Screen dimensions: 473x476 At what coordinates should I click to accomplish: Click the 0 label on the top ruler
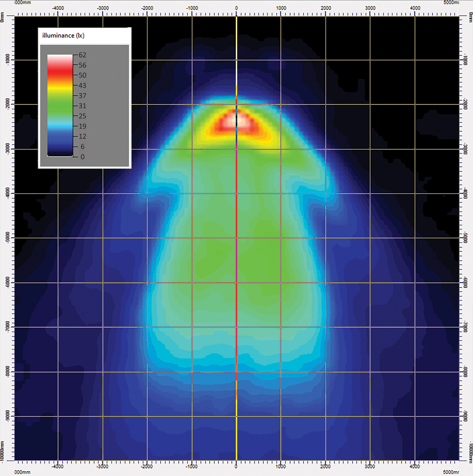click(x=236, y=8)
